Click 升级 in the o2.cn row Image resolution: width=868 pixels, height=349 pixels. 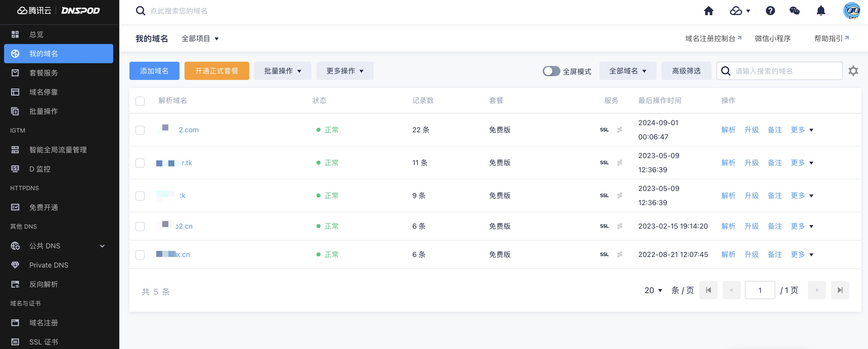click(751, 226)
